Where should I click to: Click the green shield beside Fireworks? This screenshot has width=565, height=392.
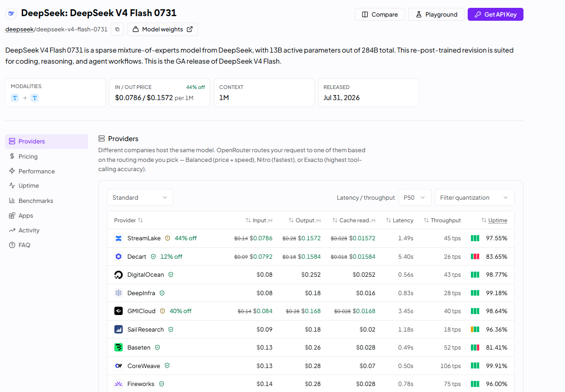161,384
